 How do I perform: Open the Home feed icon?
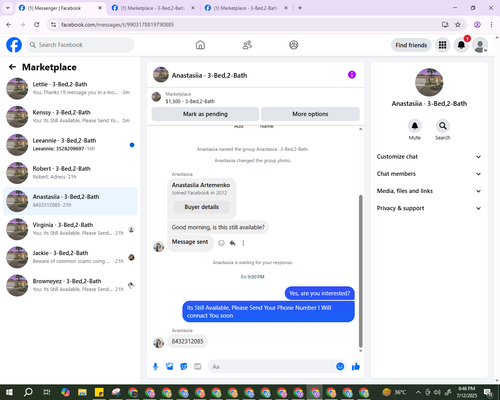(x=200, y=45)
